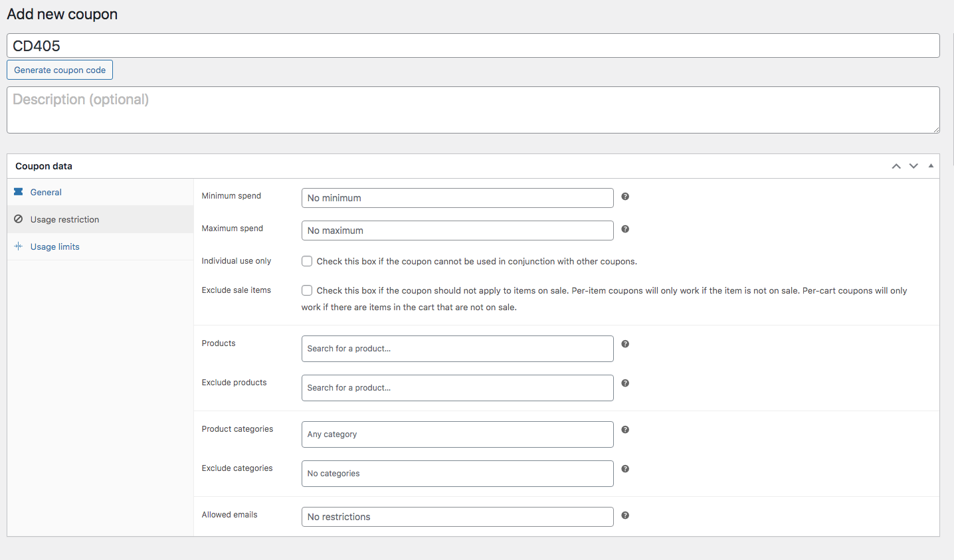Focus the coupon code field CD405

tap(473, 46)
